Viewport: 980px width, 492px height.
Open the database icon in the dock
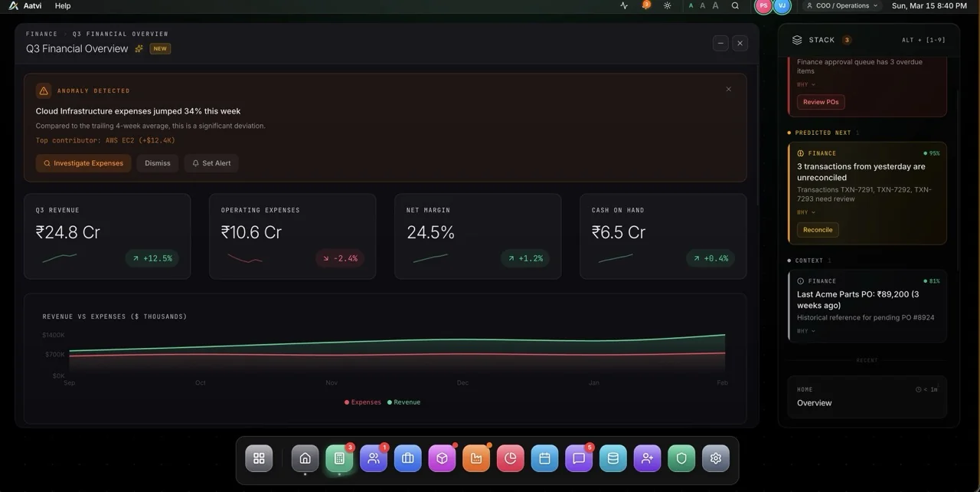[x=612, y=458]
